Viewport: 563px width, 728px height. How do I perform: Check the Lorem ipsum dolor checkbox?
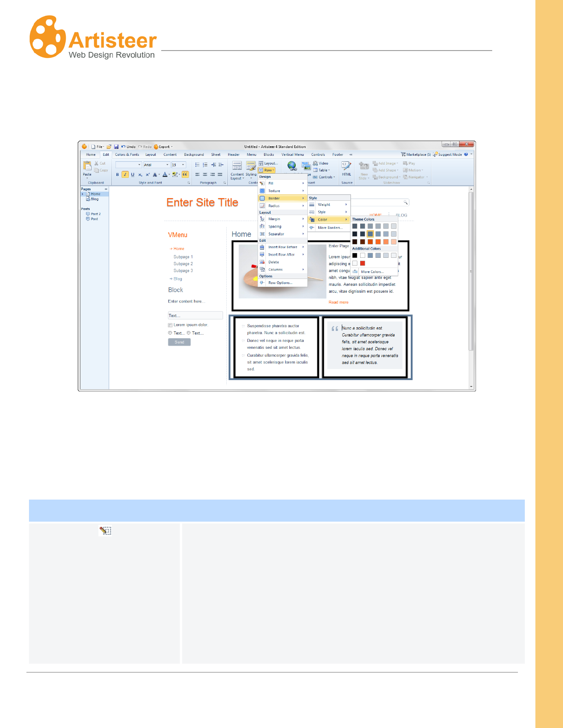tap(170, 325)
